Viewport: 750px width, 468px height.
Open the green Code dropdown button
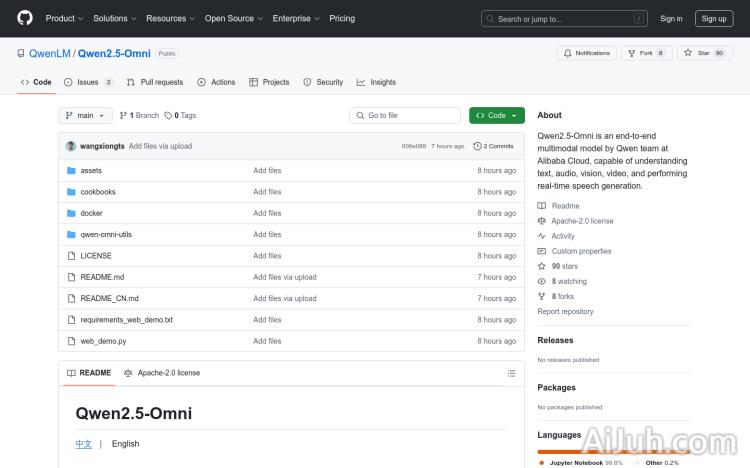[x=496, y=115]
